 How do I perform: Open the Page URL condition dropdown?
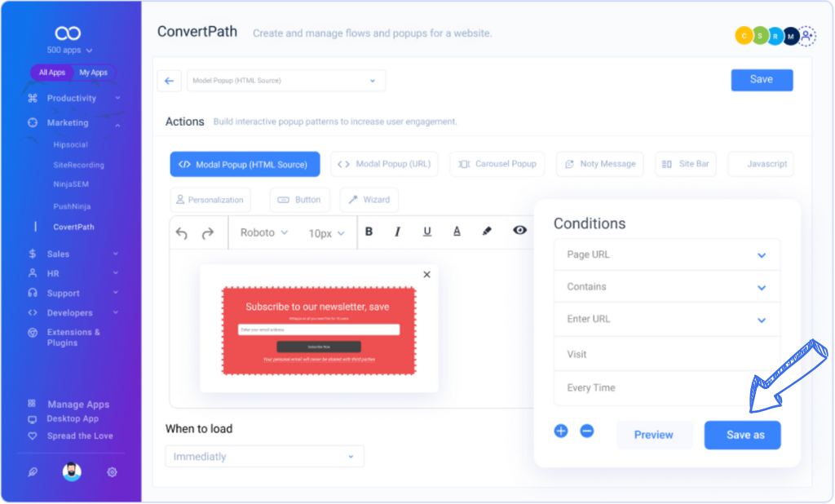(x=667, y=254)
